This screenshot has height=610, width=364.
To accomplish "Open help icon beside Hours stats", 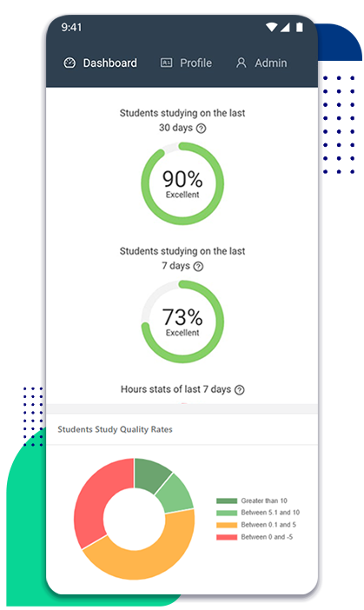I will tap(240, 390).
